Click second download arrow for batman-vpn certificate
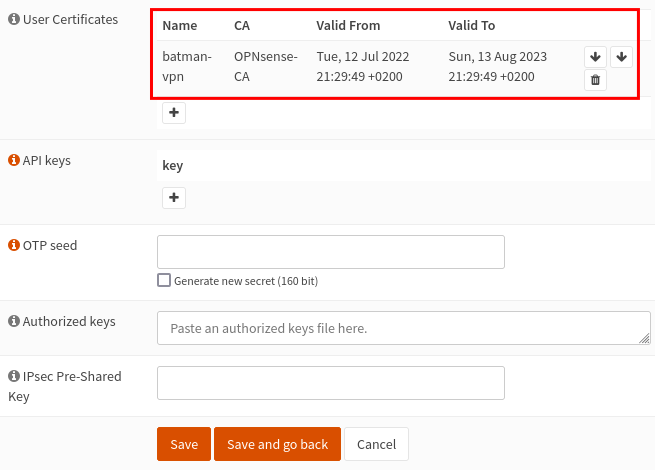 coord(621,57)
